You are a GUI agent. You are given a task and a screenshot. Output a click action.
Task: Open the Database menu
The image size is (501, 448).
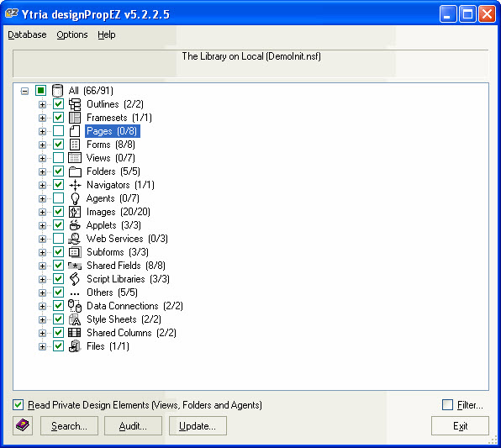tap(27, 34)
